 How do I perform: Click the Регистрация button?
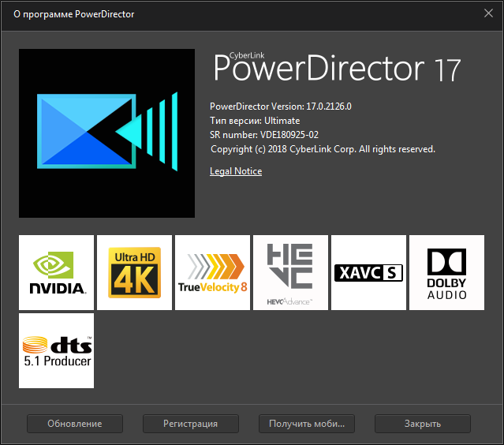pos(190,424)
